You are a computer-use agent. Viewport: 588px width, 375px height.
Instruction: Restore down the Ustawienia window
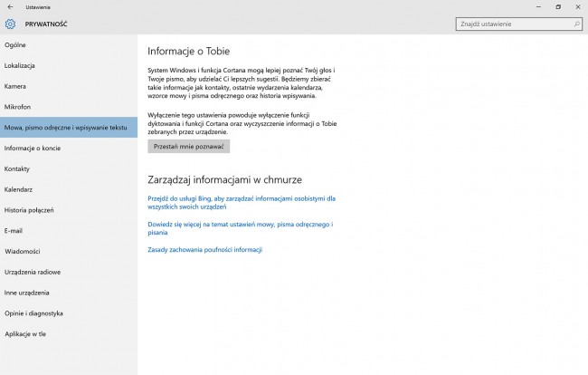click(x=558, y=6)
